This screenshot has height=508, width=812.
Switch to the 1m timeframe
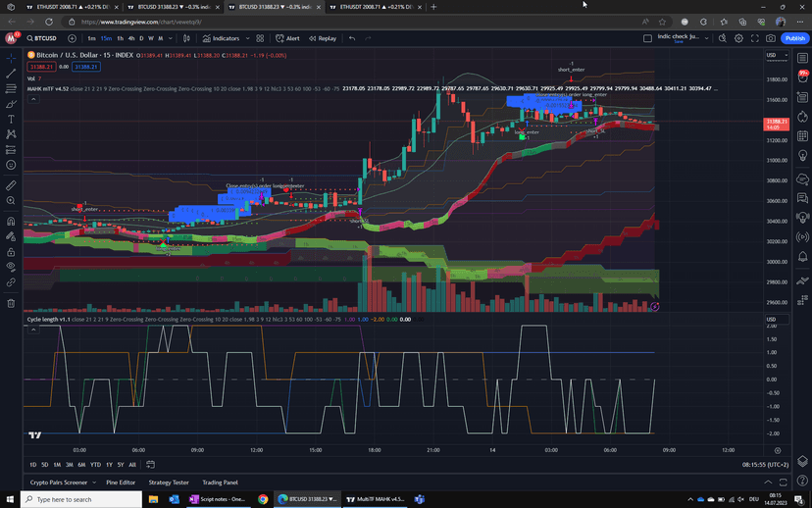point(91,38)
